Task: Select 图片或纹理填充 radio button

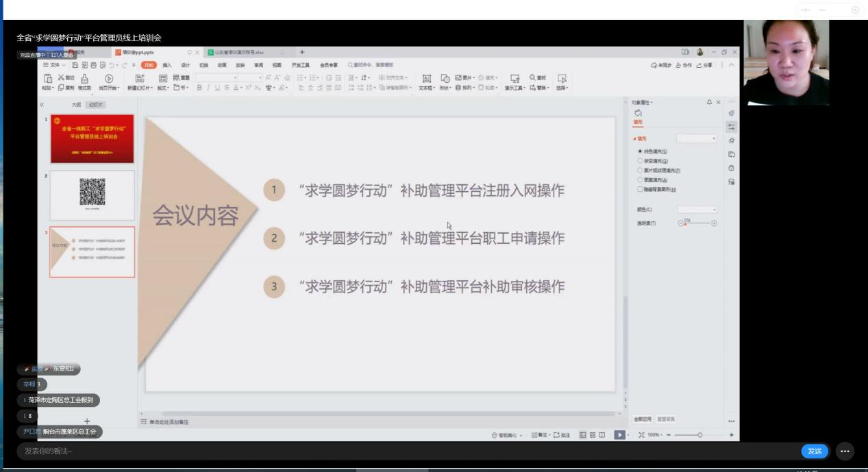Action: [640, 170]
